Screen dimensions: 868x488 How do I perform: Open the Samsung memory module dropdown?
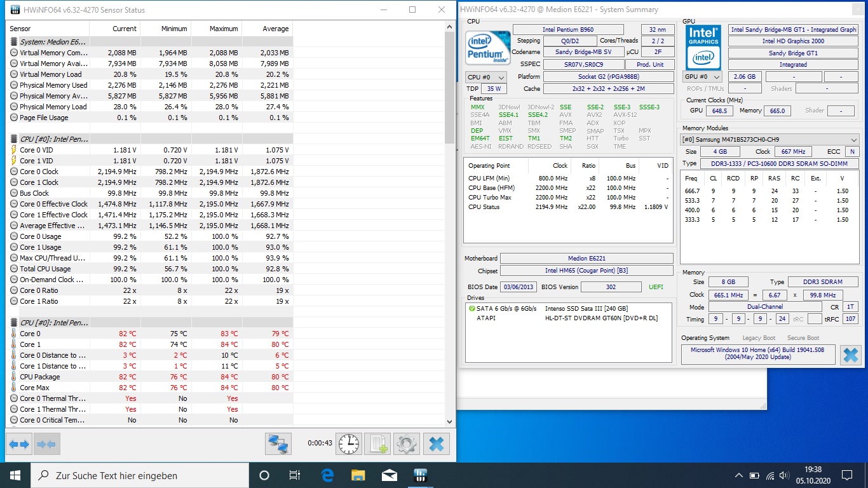click(x=770, y=140)
